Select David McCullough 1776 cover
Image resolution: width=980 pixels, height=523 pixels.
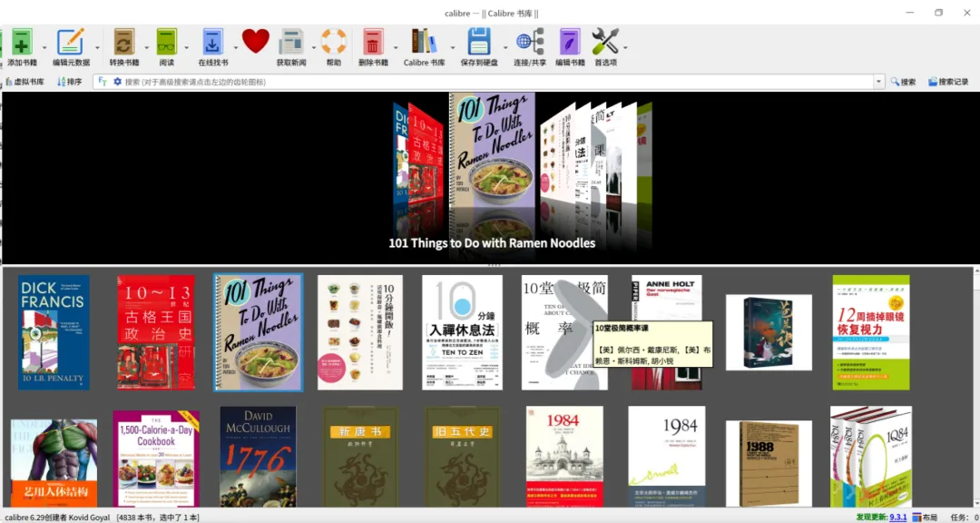[x=258, y=457]
